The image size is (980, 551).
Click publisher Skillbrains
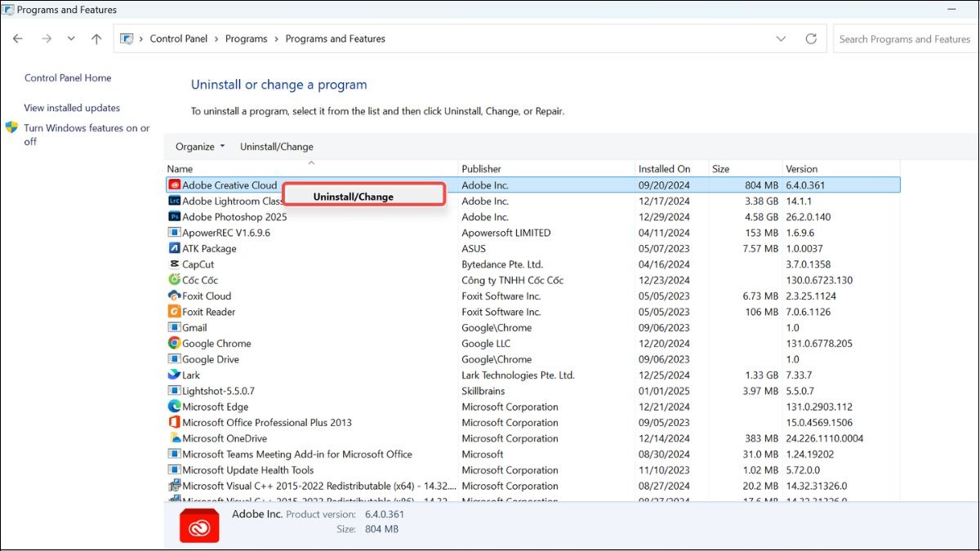pyautogui.click(x=483, y=391)
